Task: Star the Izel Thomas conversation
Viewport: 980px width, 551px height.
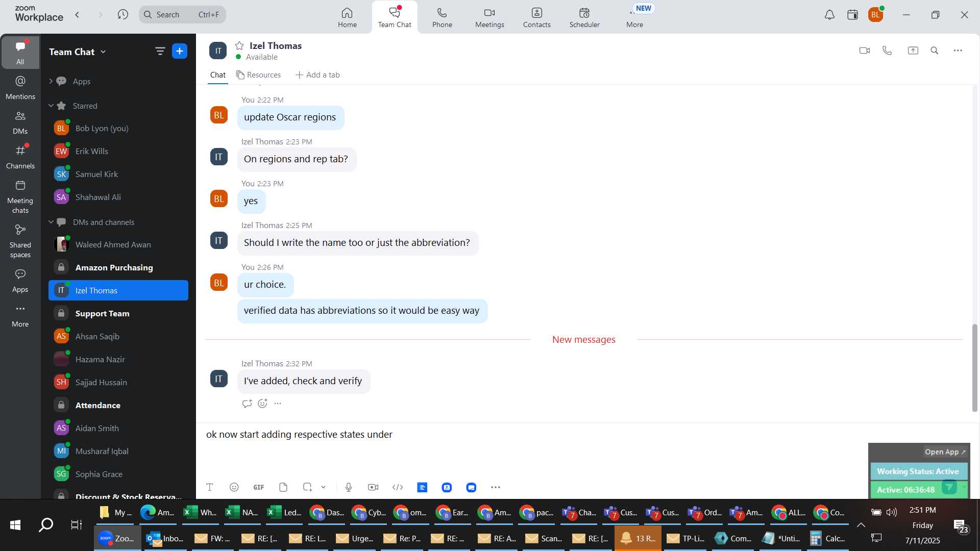Action: [x=239, y=45]
